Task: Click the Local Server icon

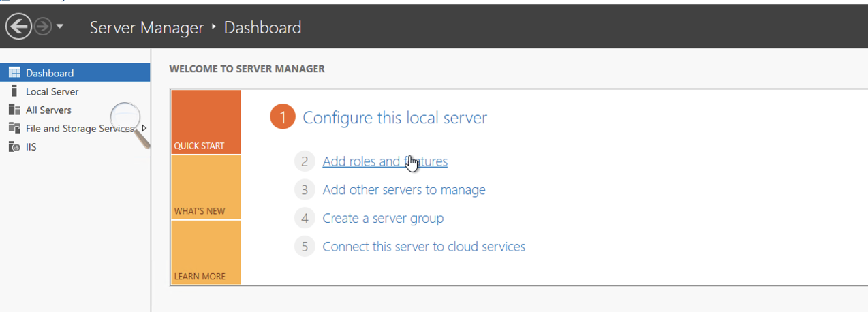Action: pyautogui.click(x=14, y=91)
